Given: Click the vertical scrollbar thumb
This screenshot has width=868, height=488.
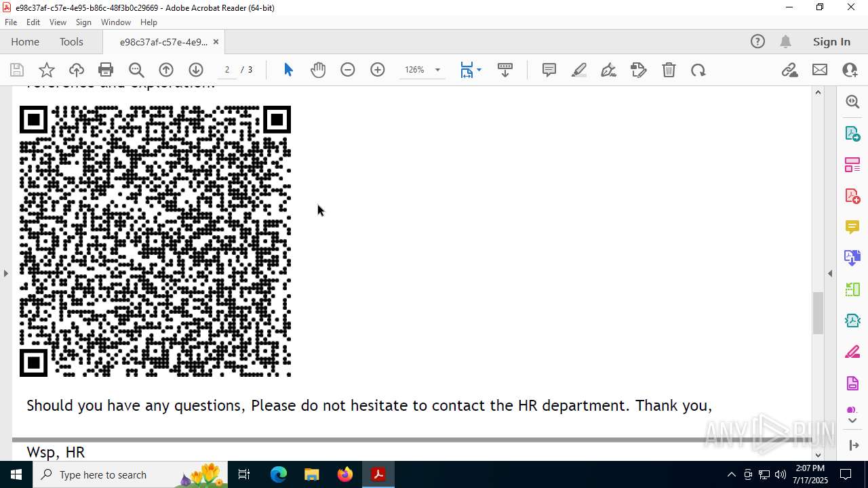Looking at the screenshot, I should click(818, 312).
